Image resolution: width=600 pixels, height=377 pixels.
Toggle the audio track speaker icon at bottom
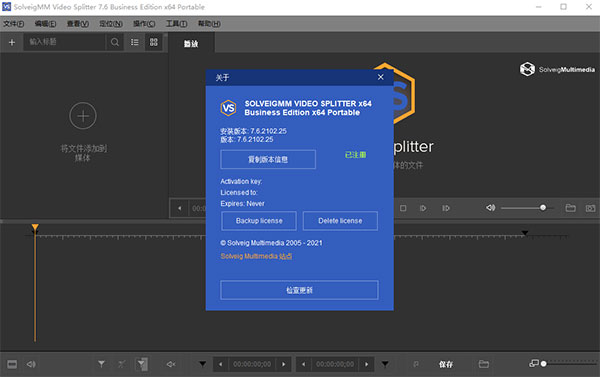31,364
